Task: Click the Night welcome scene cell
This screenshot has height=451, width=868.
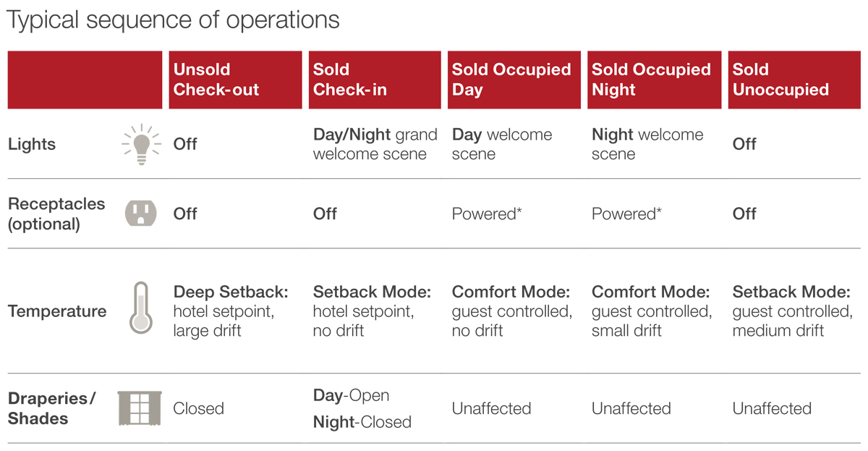Action: (647, 144)
